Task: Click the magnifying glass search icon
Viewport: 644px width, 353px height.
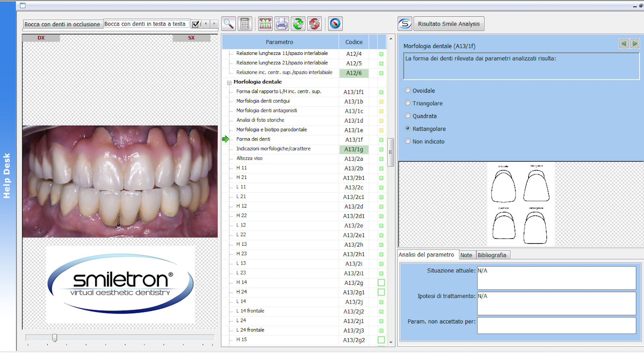Action: click(x=228, y=24)
